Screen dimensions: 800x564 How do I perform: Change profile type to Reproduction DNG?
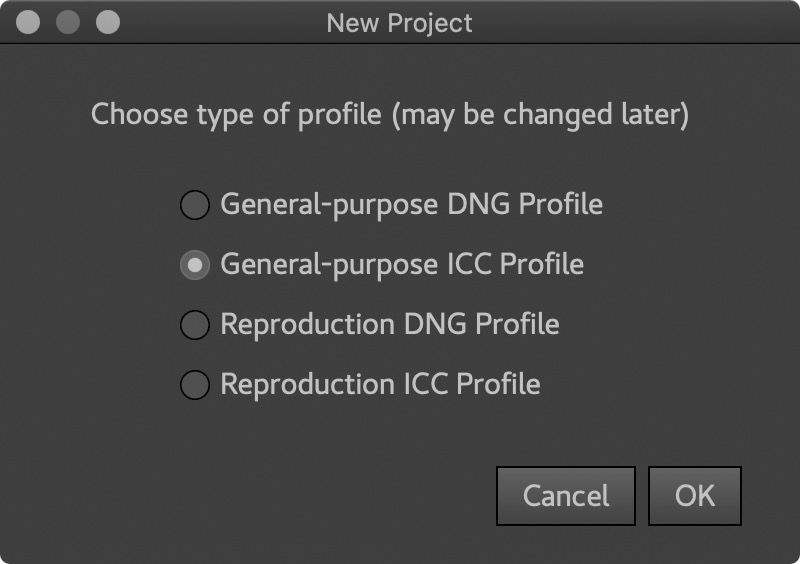(194, 325)
